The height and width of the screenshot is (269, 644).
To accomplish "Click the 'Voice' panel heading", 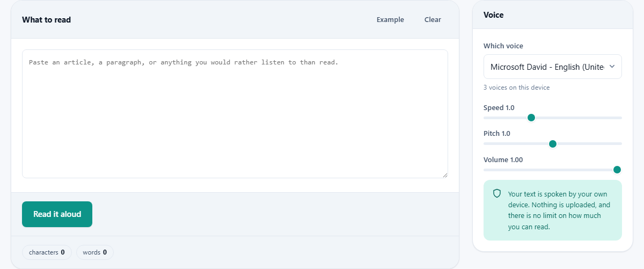I will pos(494,15).
